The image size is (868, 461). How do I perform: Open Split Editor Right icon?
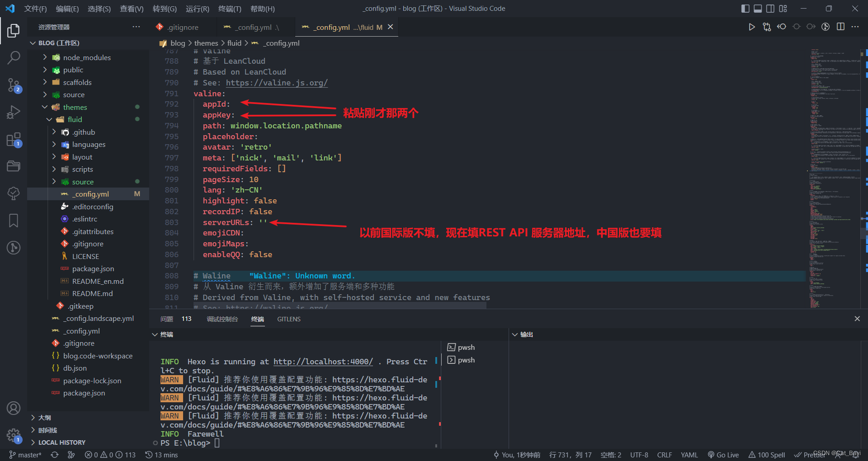point(840,27)
